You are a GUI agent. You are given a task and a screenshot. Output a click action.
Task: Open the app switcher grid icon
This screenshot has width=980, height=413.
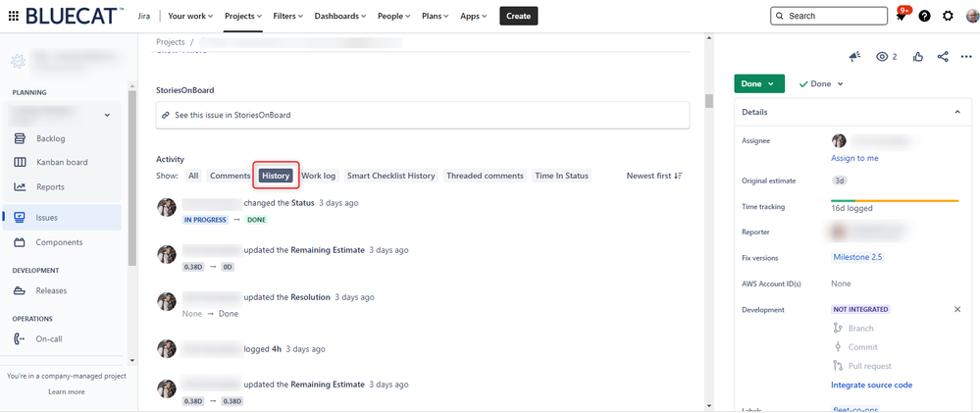[13, 16]
